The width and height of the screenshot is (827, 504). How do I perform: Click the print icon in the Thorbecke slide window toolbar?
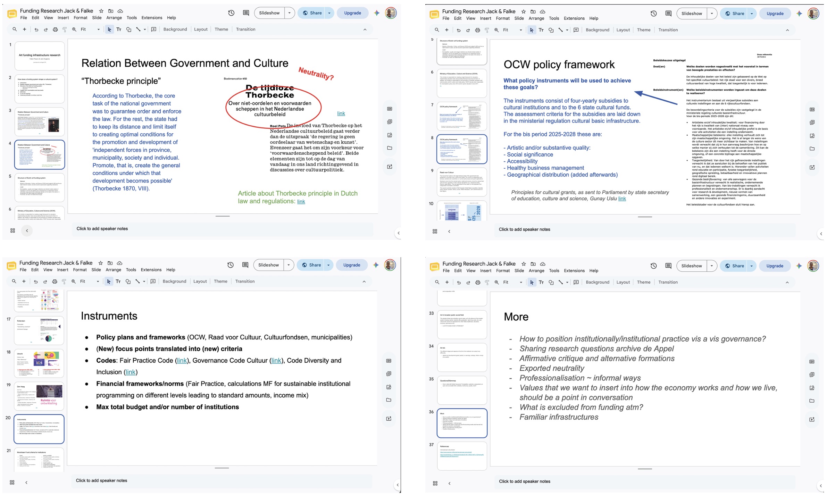[x=55, y=30]
